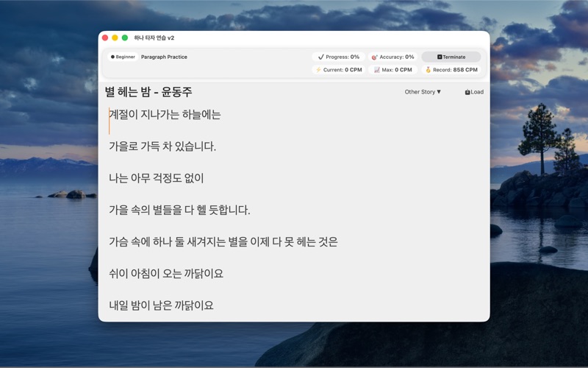Click the window title 하나 타자 연습 v2
The height and width of the screenshot is (368, 588).
coord(154,38)
